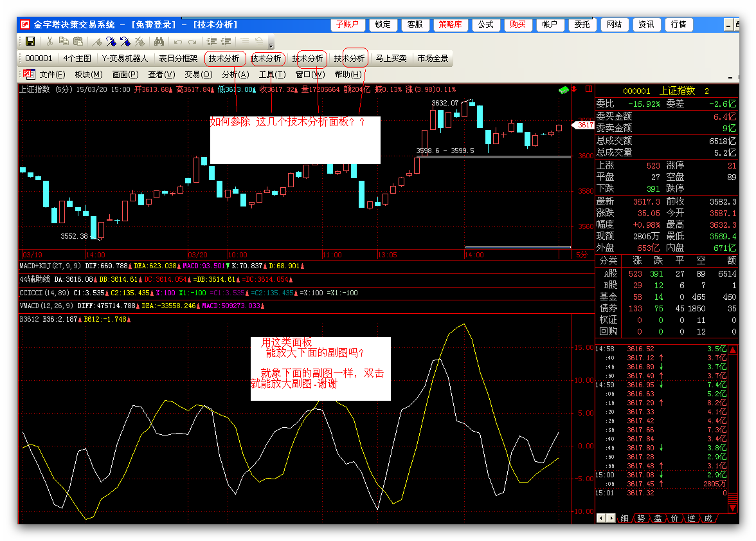
Task: Click the left tab-scroll arrow button
Action: 601,518
